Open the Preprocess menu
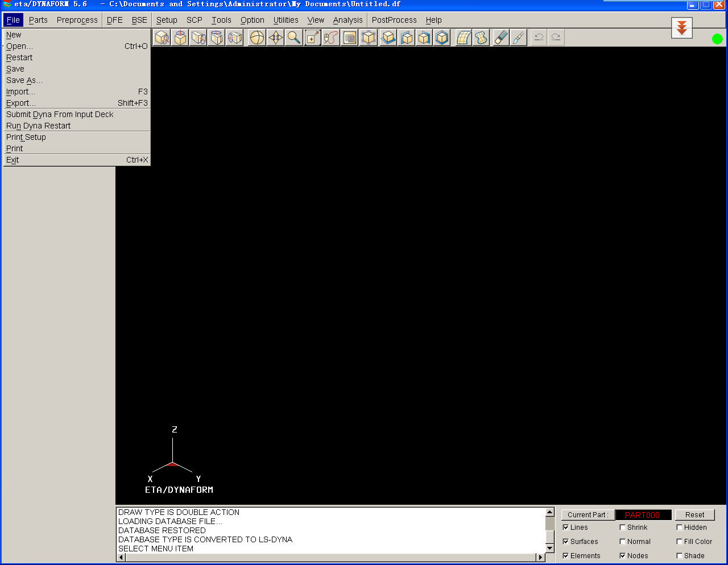 [77, 20]
